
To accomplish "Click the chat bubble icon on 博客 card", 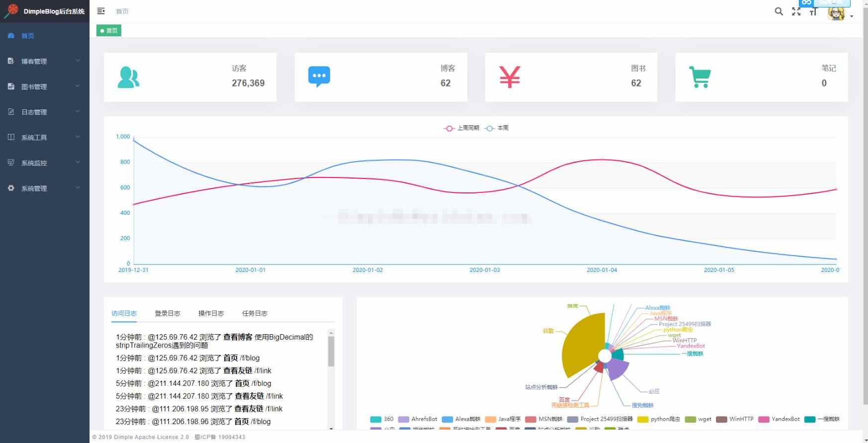I will click(319, 77).
